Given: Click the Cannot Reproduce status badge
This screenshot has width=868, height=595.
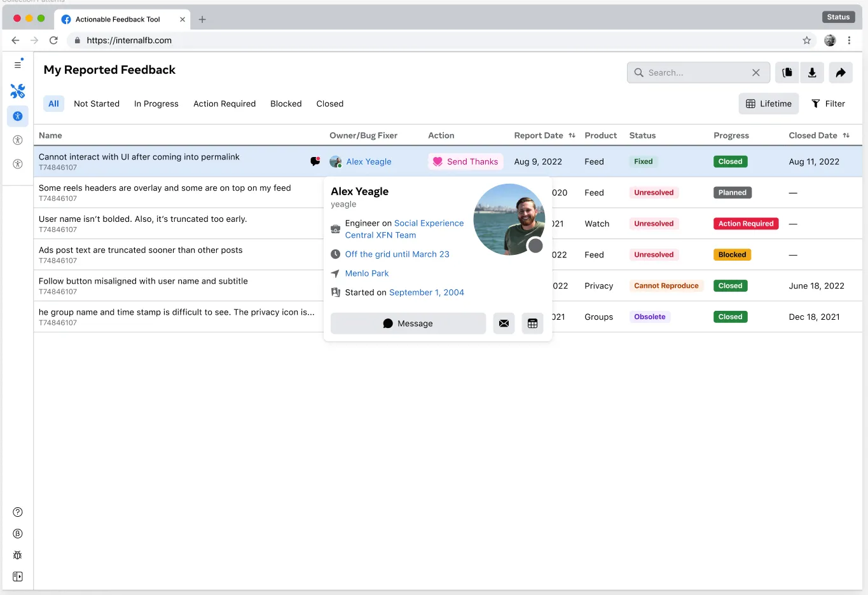Looking at the screenshot, I should click(666, 286).
